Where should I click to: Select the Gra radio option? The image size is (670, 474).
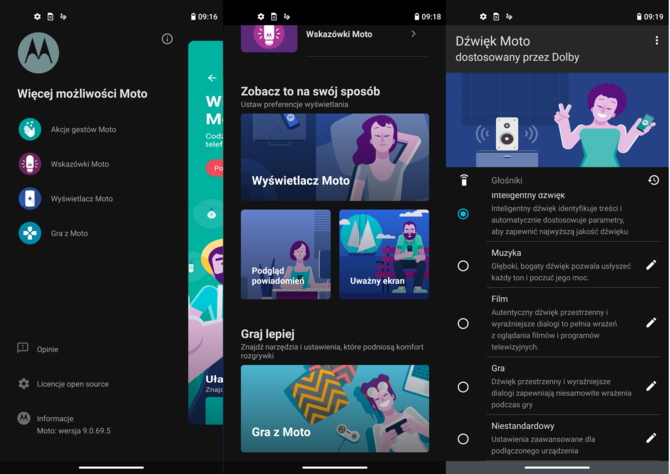tap(463, 387)
